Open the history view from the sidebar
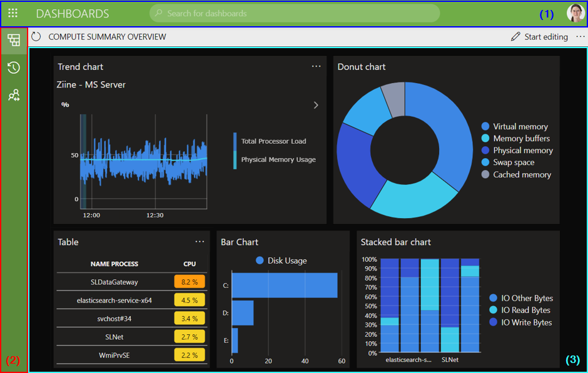Screen dimensions: 588x373 (14, 67)
